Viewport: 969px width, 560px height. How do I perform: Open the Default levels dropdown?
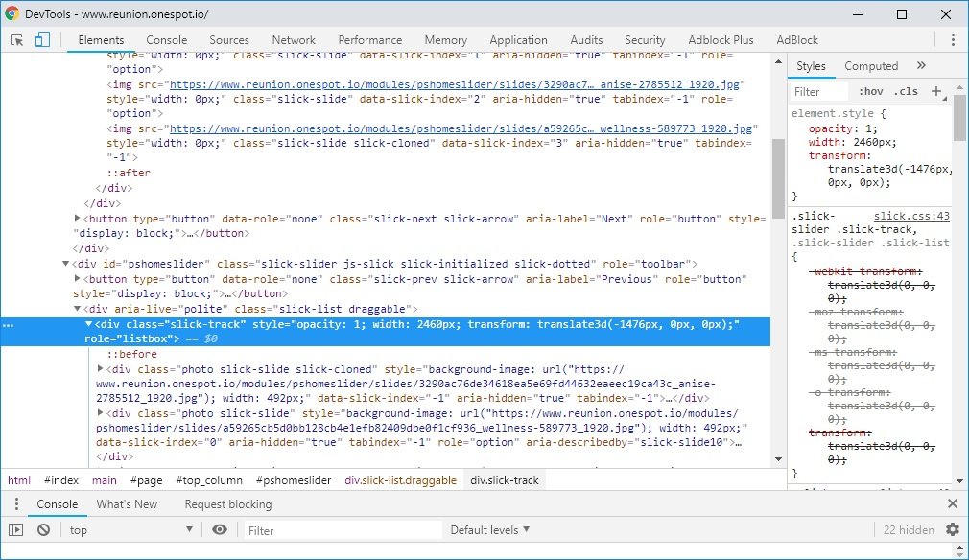tap(490, 529)
